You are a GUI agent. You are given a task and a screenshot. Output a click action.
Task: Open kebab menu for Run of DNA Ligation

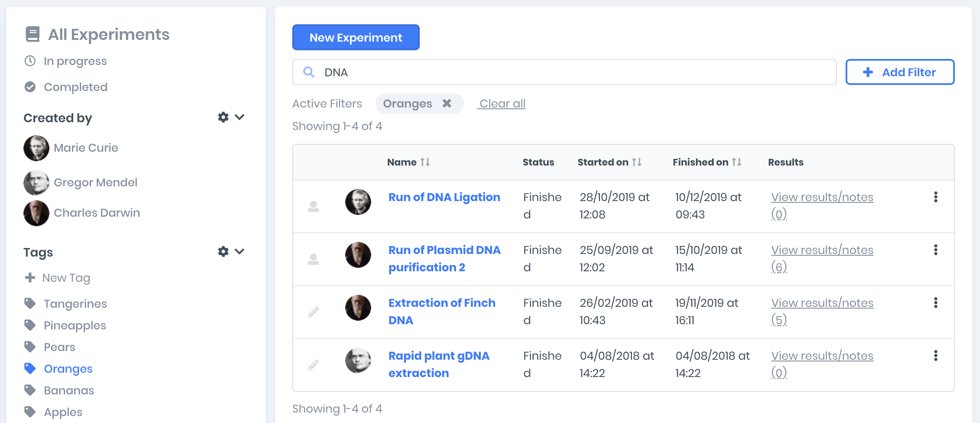point(935,197)
